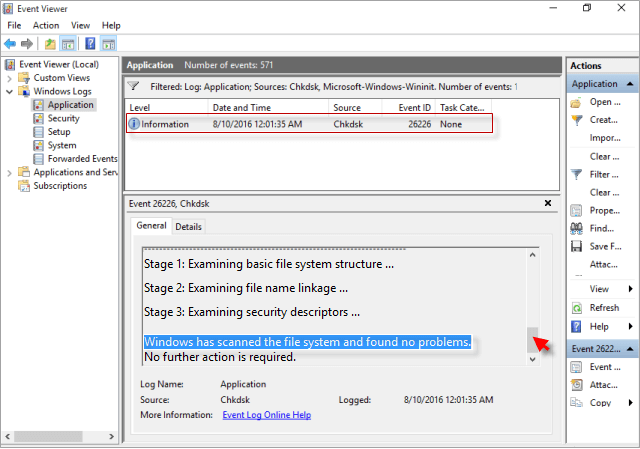Click the Back arrow in the toolbar
Viewport: 640px width, 449px height.
(10, 44)
